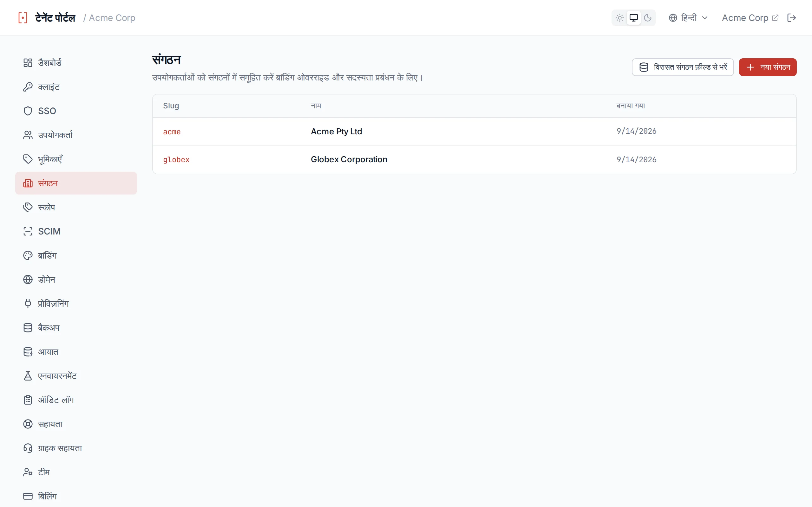This screenshot has height=507, width=812.
Task: Open Dashboard via its grid icon
Action: pos(28,63)
